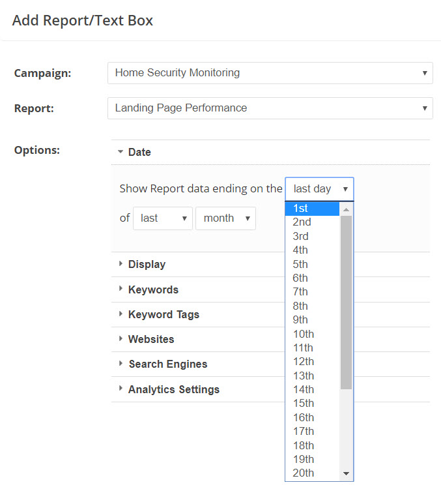
Task: Expand the Keywords section
Action: coord(153,289)
